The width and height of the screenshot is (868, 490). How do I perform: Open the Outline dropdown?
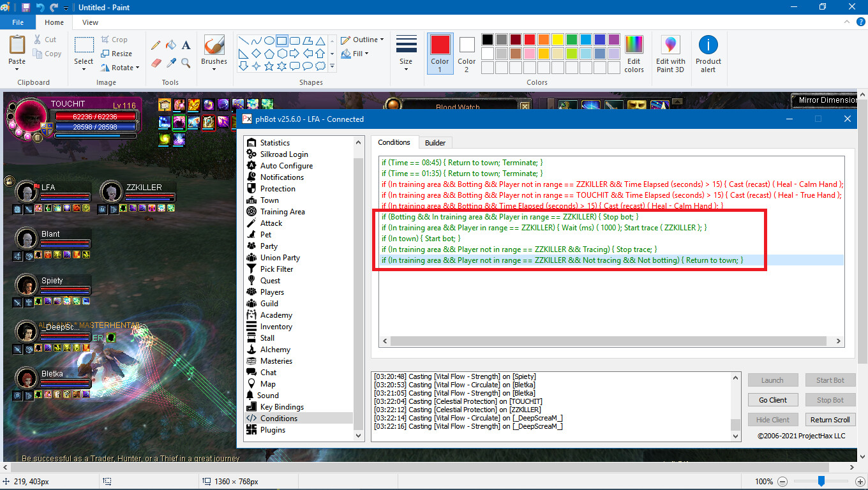[362, 40]
